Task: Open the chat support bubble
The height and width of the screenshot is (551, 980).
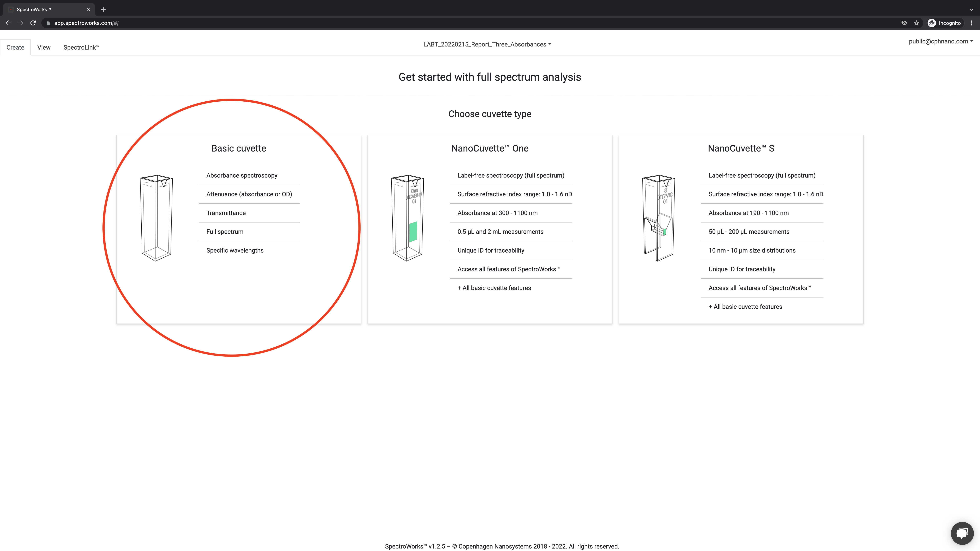Action: 962,533
